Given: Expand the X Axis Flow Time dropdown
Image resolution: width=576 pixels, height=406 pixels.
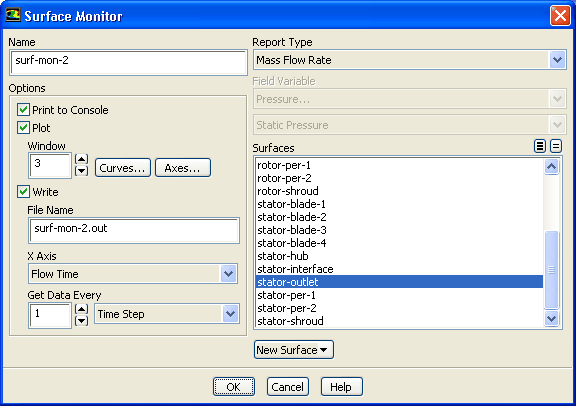Looking at the screenshot, I should tap(228, 274).
